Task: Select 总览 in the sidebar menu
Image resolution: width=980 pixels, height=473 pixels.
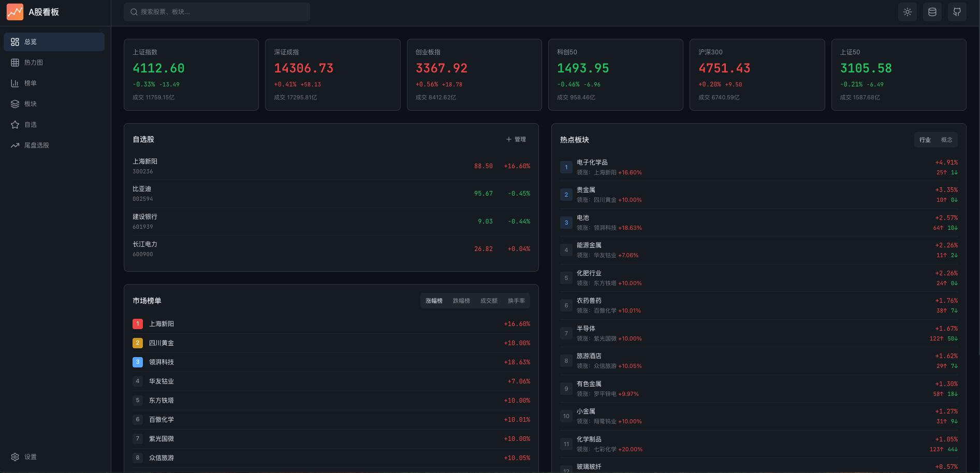Action: click(x=31, y=42)
